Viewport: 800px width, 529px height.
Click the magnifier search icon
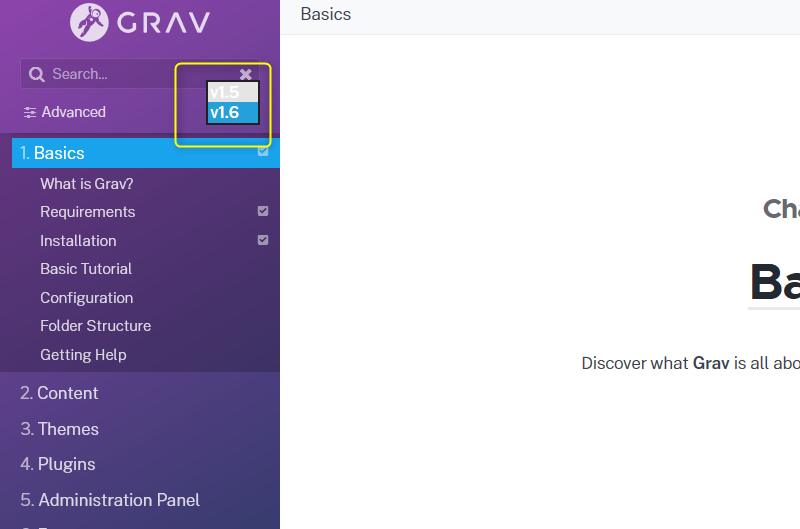click(x=36, y=74)
